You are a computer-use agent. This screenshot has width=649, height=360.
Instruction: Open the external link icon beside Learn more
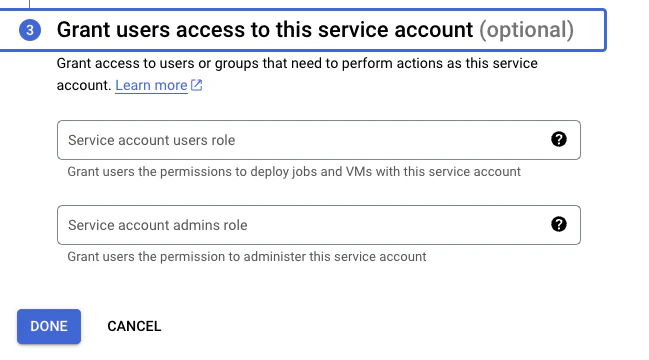(196, 85)
